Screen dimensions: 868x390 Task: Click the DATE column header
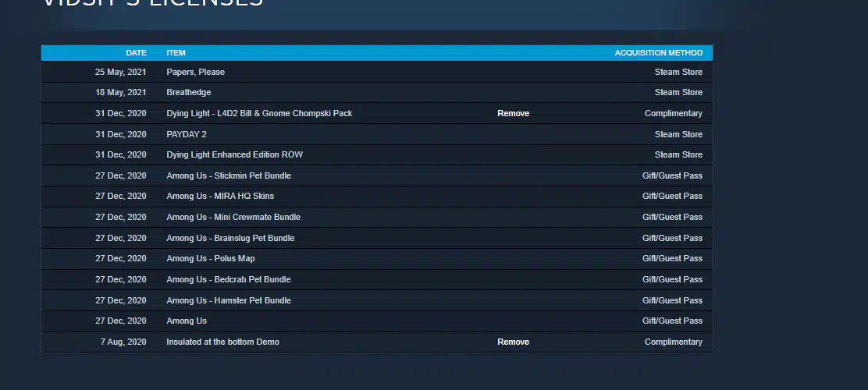(136, 53)
